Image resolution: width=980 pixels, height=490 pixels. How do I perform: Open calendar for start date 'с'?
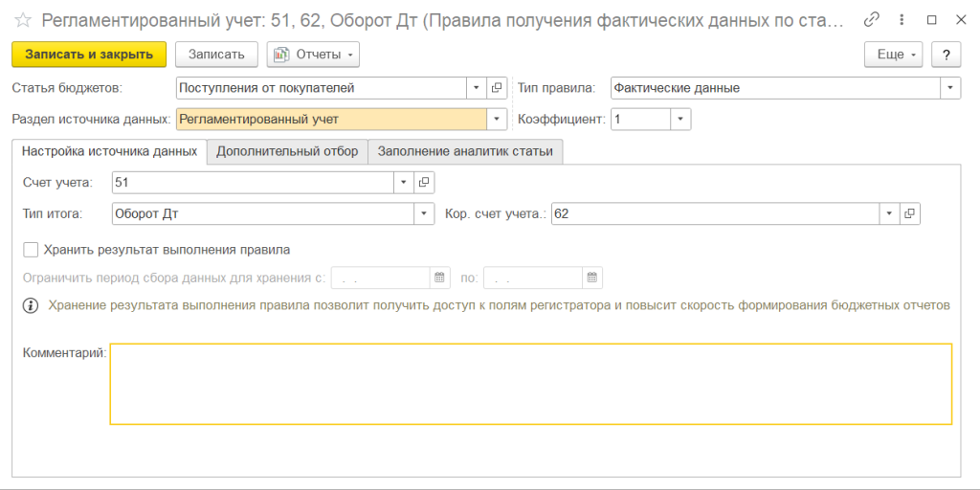[x=439, y=278]
